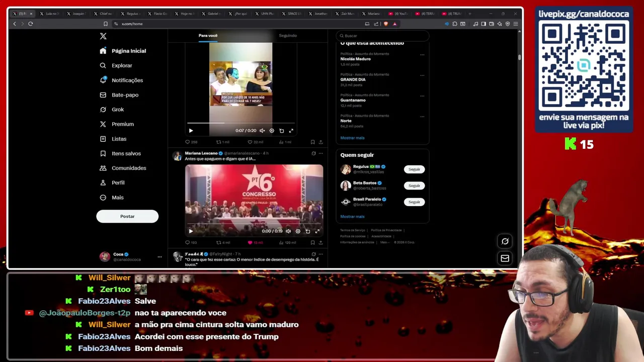Image resolution: width=644 pixels, height=362 pixels.
Task: Click Mostrar mais under Quem seguir
Action: point(352,217)
